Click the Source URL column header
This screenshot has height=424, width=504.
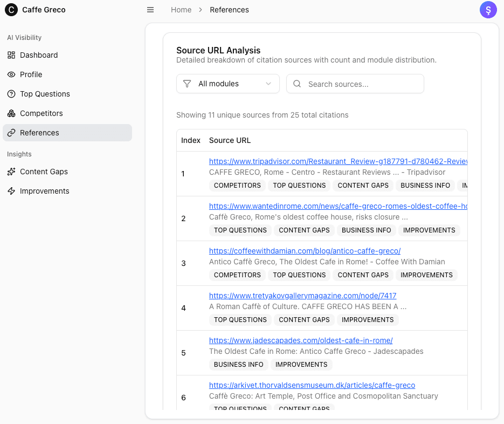point(230,140)
